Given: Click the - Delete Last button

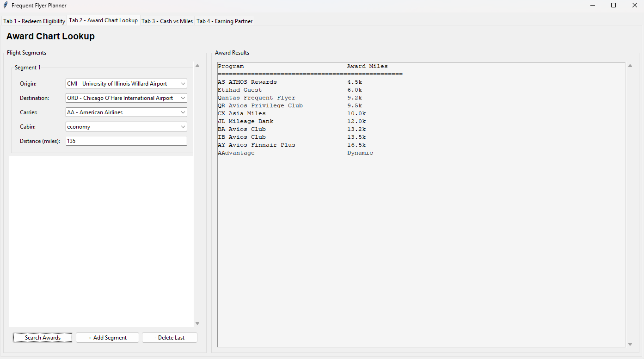Looking at the screenshot, I should pos(169,338).
